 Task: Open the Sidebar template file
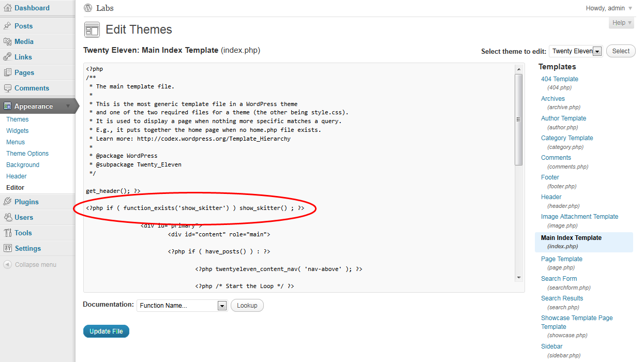(551, 346)
